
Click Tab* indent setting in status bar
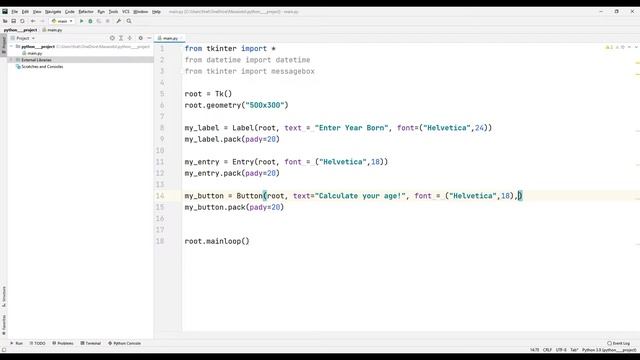[574, 350]
